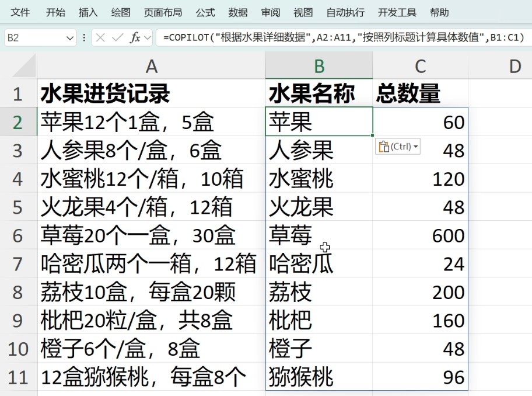Click the cell showing 600

point(420,235)
